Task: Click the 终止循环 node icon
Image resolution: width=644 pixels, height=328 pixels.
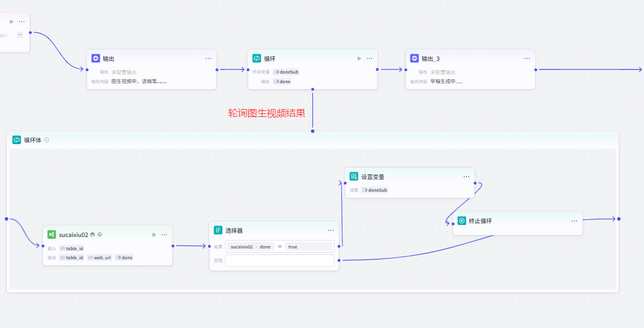Action: click(x=462, y=221)
